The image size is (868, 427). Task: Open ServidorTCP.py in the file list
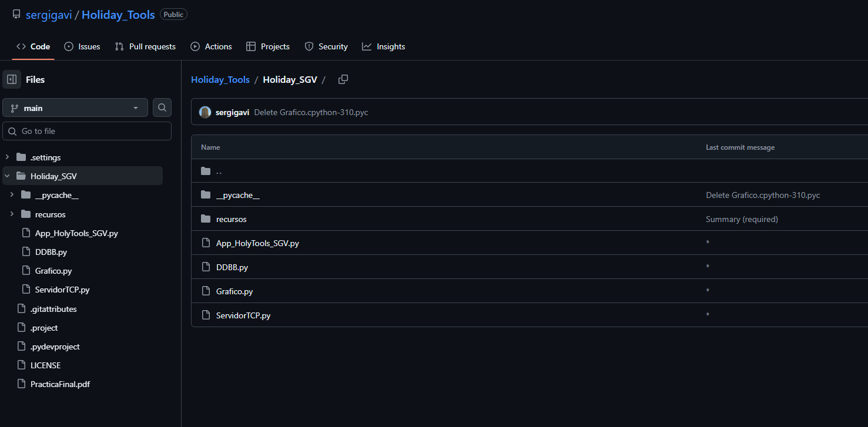(243, 315)
